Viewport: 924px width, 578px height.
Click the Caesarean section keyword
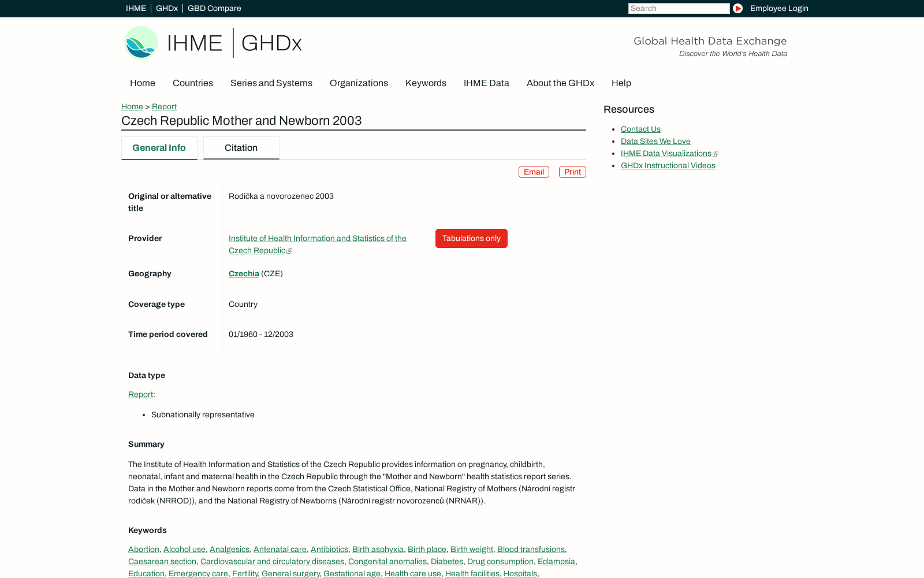[162, 562]
